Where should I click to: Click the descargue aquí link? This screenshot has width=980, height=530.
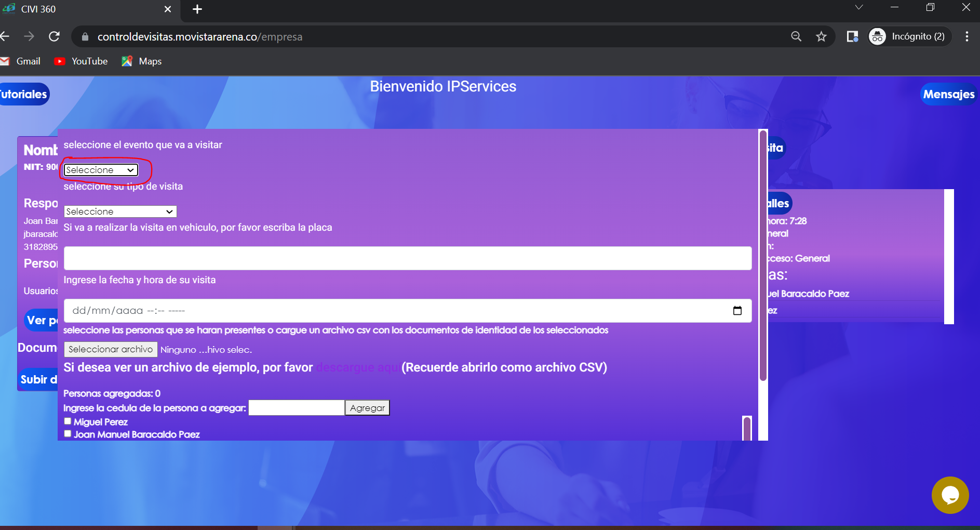tap(358, 367)
